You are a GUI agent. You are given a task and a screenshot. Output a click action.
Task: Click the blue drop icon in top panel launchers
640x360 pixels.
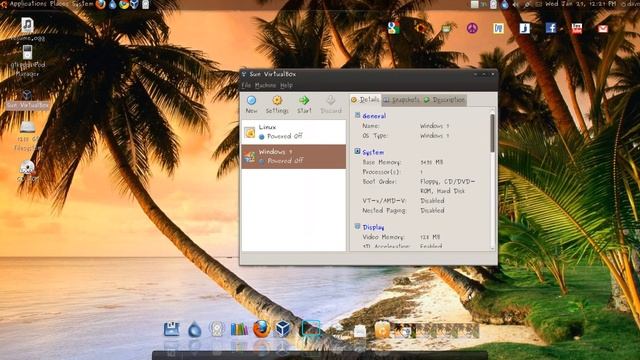pyautogui.click(x=112, y=4)
